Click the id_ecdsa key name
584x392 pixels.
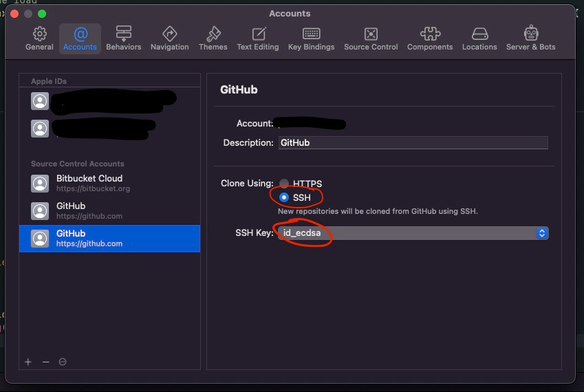click(302, 233)
